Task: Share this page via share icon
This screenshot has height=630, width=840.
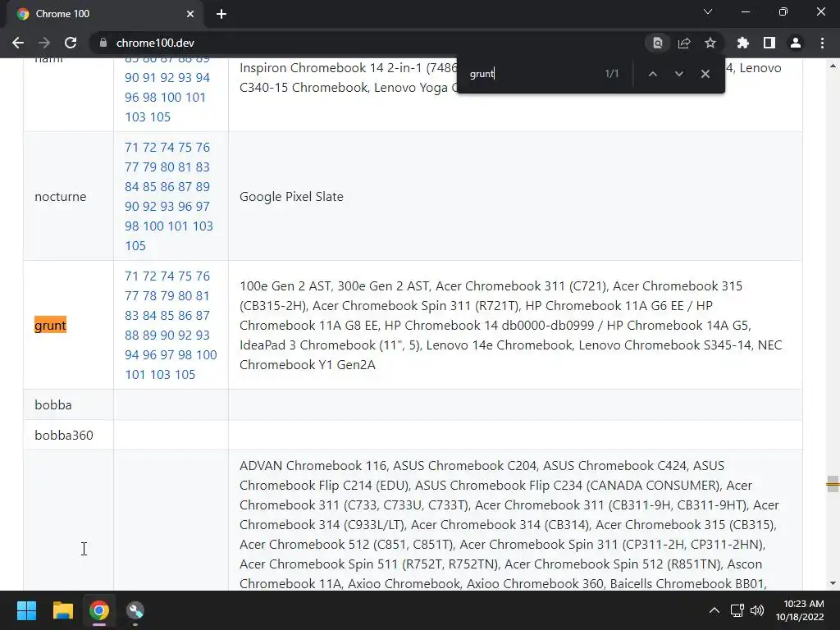Action: (683, 43)
